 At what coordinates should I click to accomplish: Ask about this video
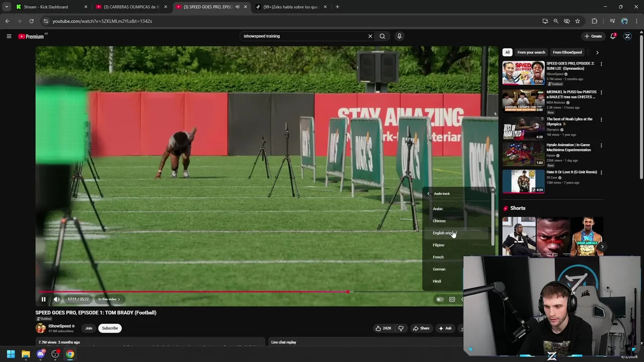pos(445,328)
